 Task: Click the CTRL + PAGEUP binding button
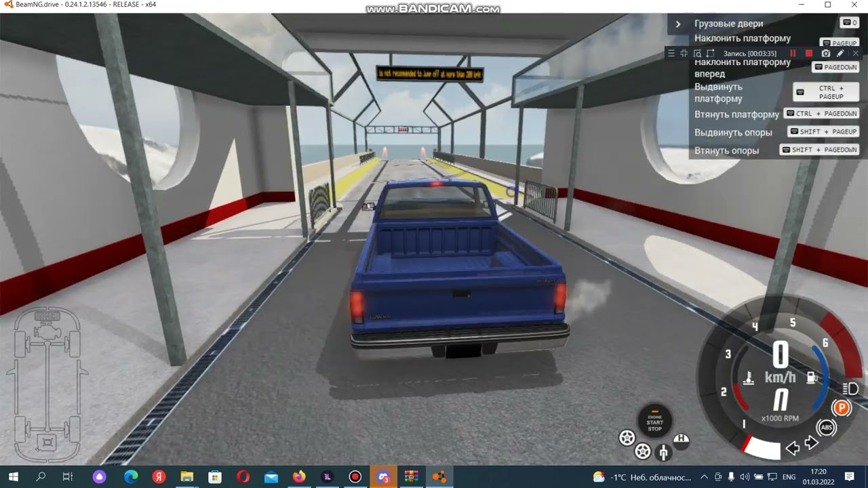click(x=826, y=92)
